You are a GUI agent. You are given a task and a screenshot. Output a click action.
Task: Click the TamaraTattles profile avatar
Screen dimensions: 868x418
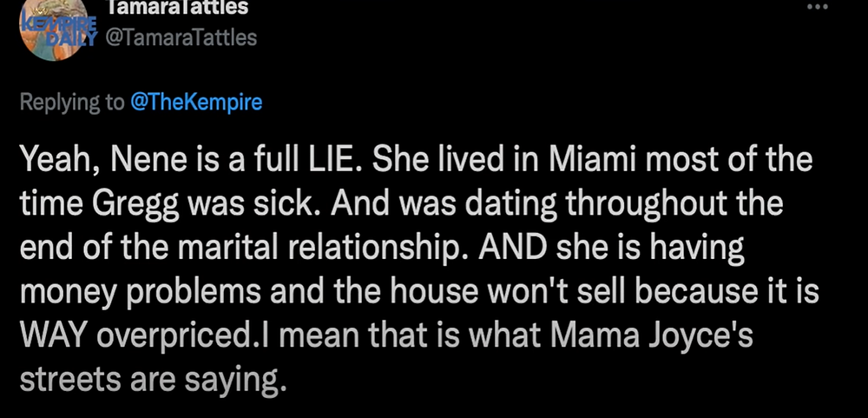point(54,30)
